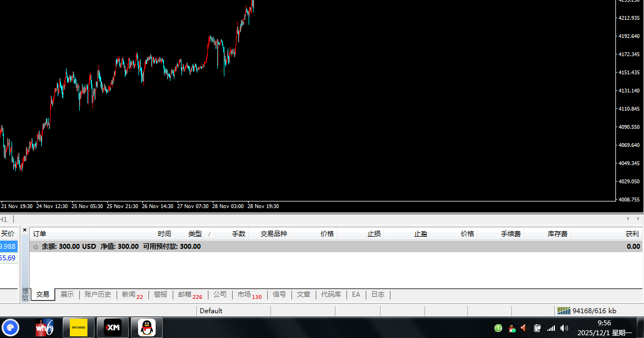Click the Default profile in status bar

click(211, 311)
